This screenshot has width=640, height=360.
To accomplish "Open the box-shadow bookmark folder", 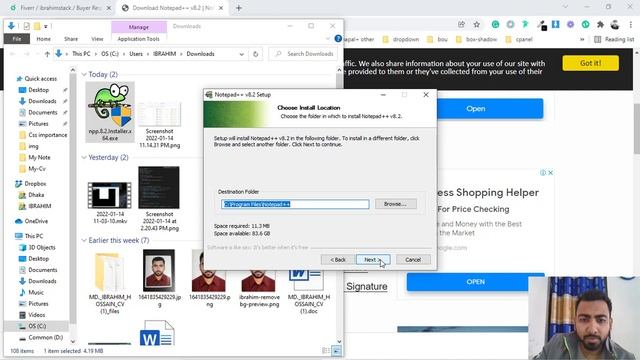I will (x=476, y=39).
